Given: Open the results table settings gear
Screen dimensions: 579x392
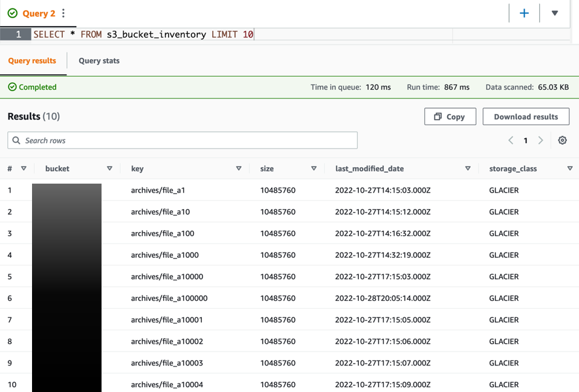Looking at the screenshot, I should coord(563,140).
